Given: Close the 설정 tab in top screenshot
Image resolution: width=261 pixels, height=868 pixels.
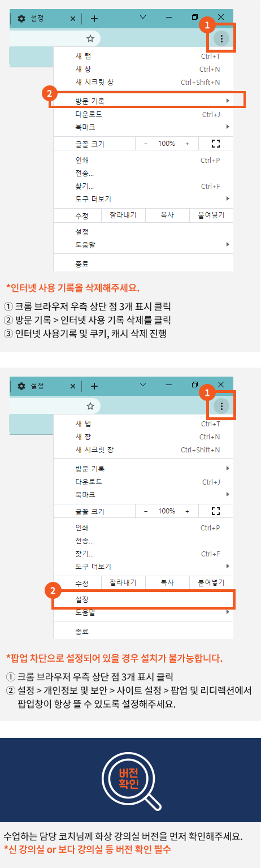Looking at the screenshot, I should pos(73,19).
